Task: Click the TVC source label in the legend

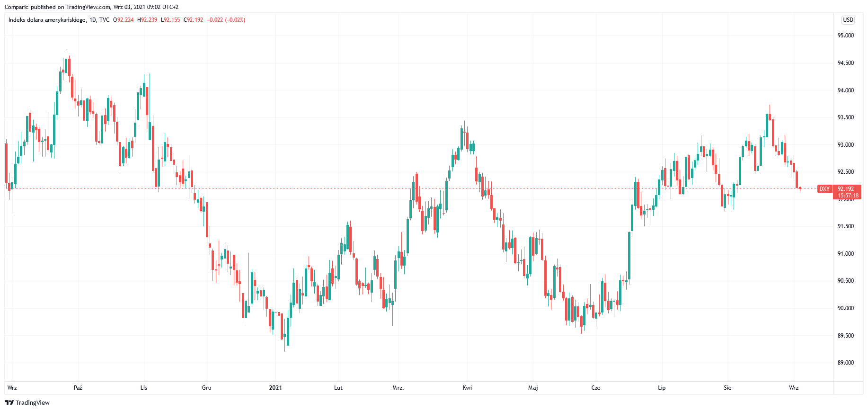Action: tap(104, 20)
